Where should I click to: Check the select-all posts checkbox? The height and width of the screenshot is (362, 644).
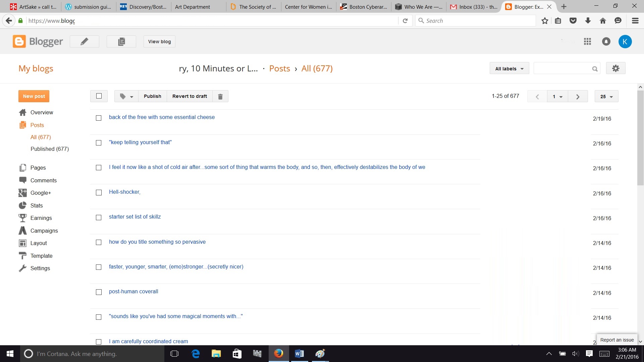pyautogui.click(x=99, y=96)
